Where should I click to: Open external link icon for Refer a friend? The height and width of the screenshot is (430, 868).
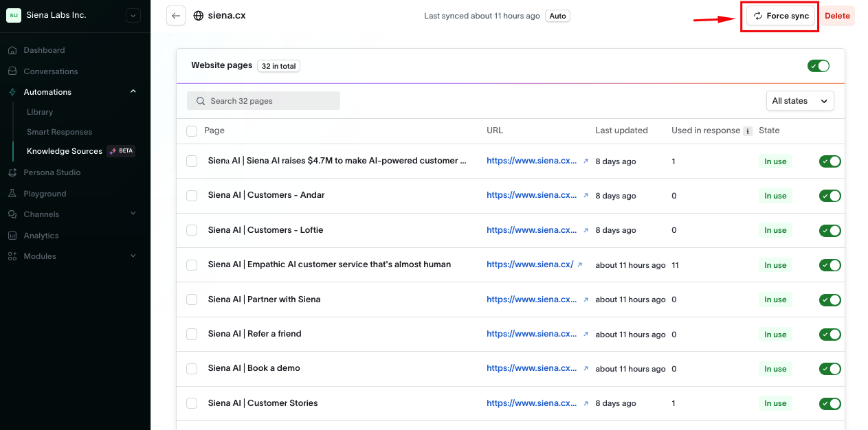coord(586,334)
